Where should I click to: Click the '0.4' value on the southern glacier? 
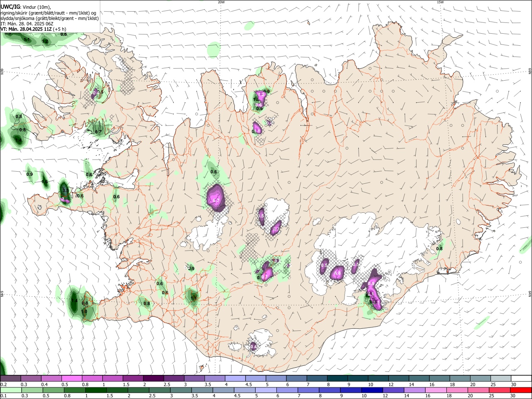(x=253, y=347)
